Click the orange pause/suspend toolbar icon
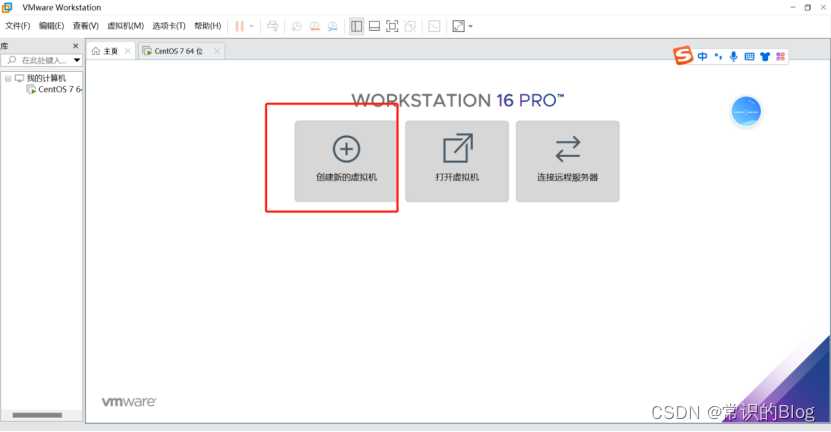 tap(240, 26)
